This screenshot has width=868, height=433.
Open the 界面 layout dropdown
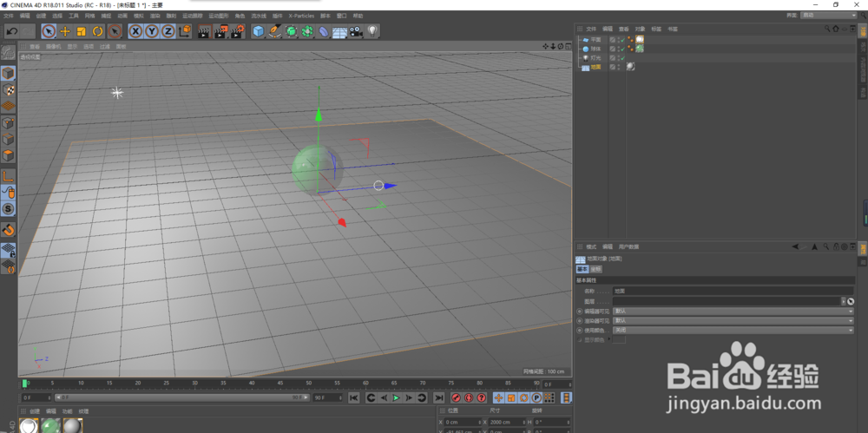pos(829,16)
